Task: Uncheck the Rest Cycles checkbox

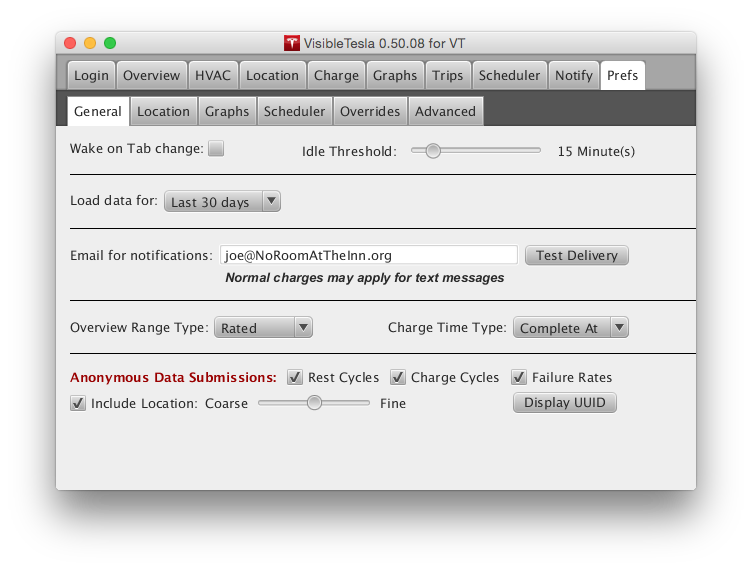Action: 295,377
